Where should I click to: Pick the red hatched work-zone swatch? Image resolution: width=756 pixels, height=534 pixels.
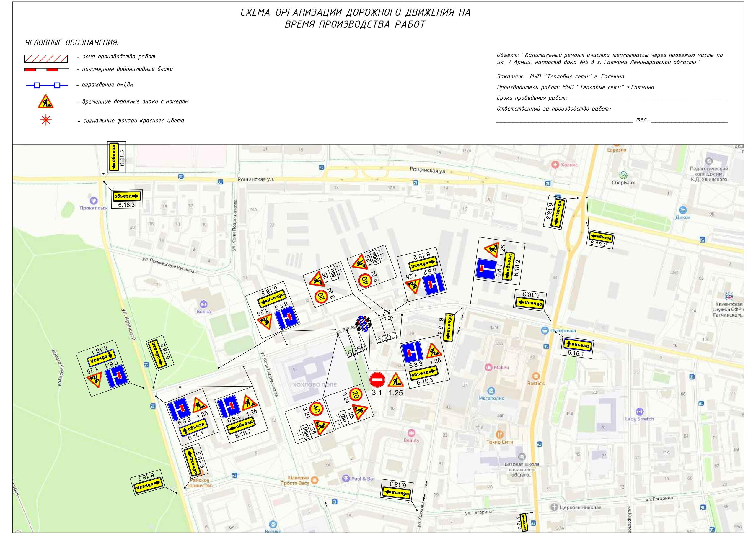click(x=46, y=59)
